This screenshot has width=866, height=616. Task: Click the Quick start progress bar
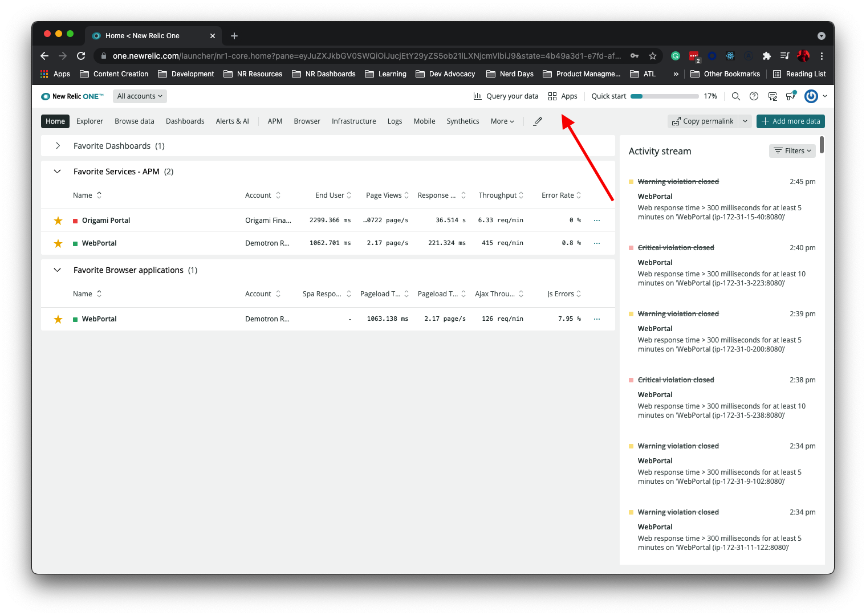point(664,96)
